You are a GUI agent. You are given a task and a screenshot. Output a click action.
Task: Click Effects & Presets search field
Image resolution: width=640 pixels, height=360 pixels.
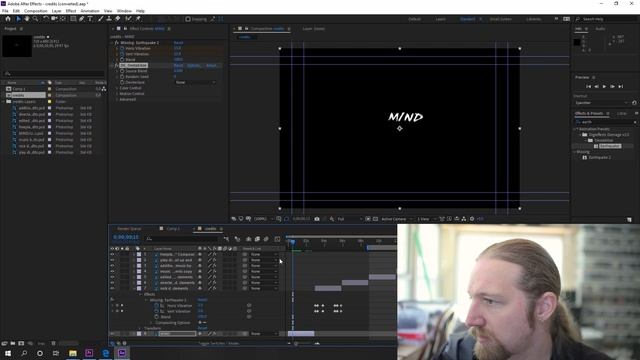click(604, 122)
